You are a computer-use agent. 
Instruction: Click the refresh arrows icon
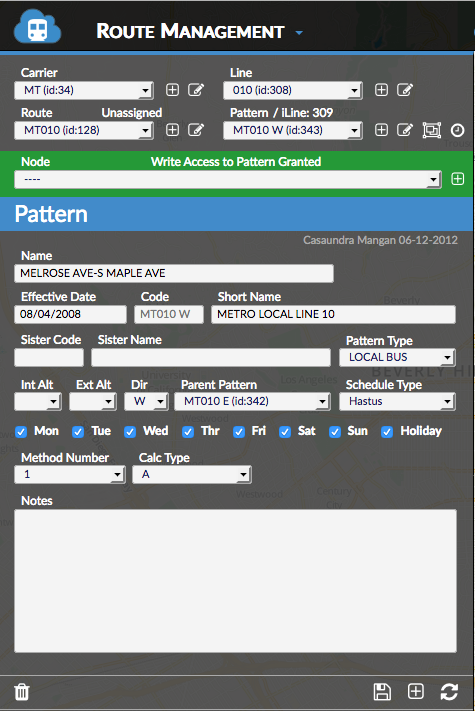pos(449,692)
